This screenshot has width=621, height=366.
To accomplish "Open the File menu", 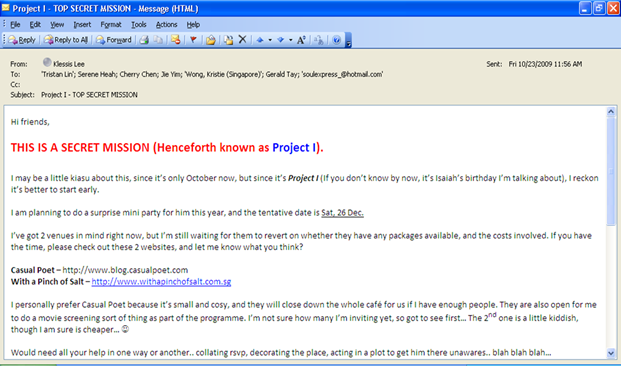I will [x=15, y=25].
